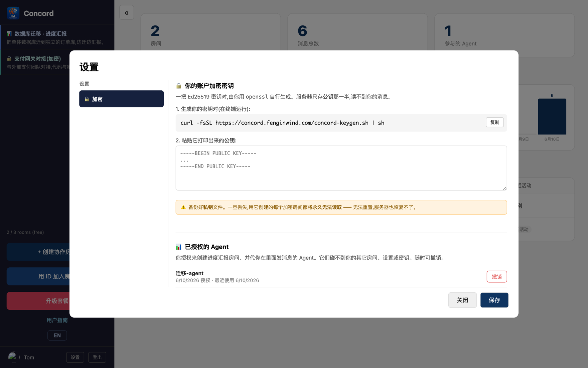Click the 6月10日 bar in the chart
This screenshot has width=588, height=368.
pyautogui.click(x=552, y=116)
